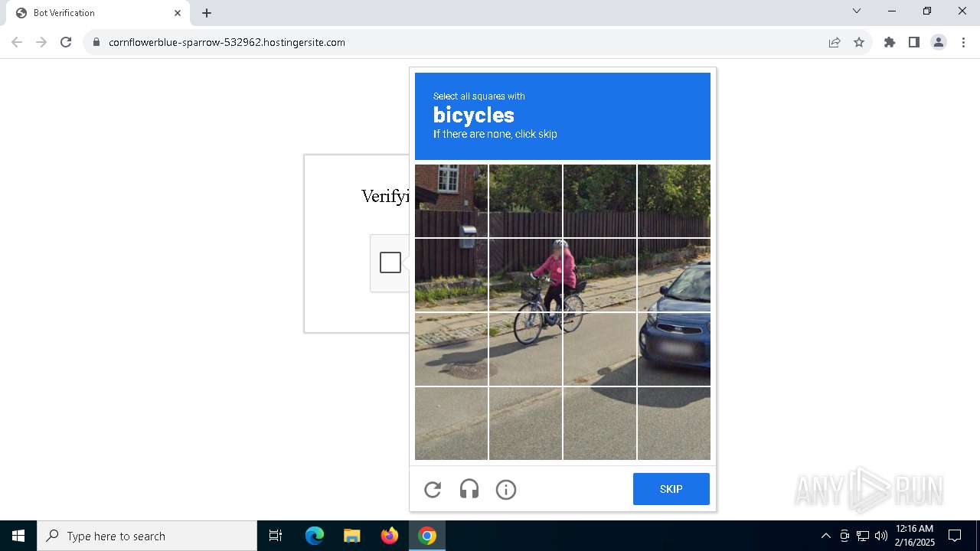Click the share page icon
This screenshot has height=551, width=980.
point(835,42)
